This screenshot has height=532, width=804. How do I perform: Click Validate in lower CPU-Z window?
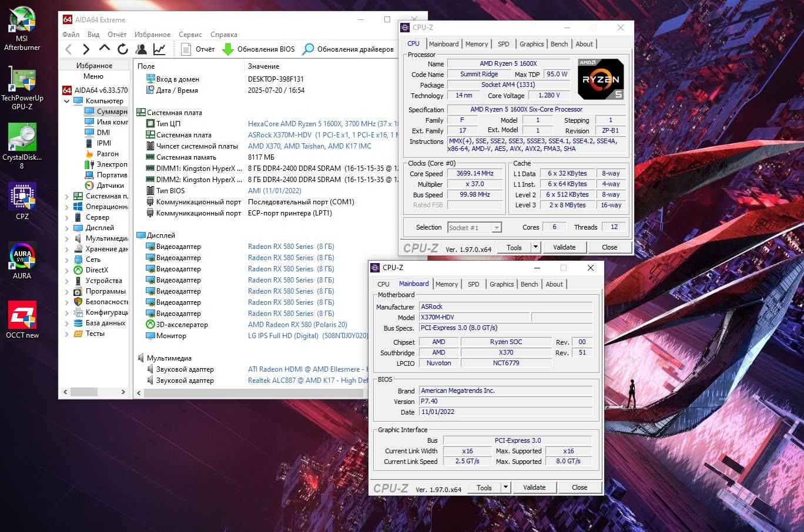[x=534, y=487]
